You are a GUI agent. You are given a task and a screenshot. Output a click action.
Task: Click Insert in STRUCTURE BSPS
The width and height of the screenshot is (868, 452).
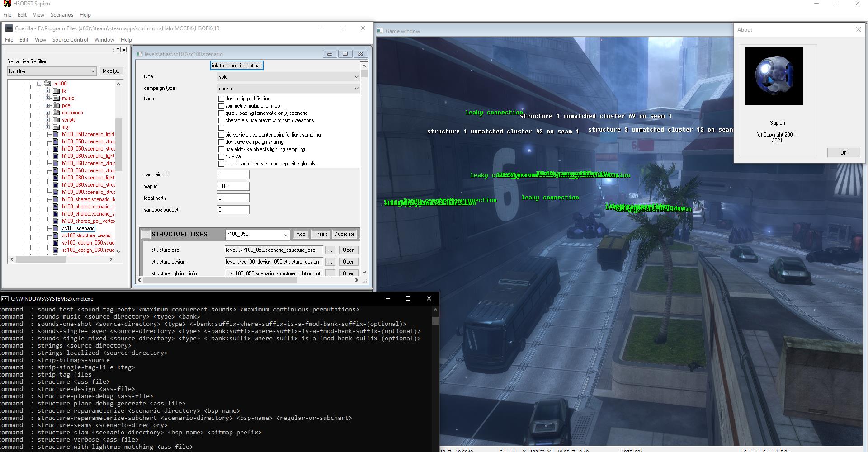coord(321,234)
